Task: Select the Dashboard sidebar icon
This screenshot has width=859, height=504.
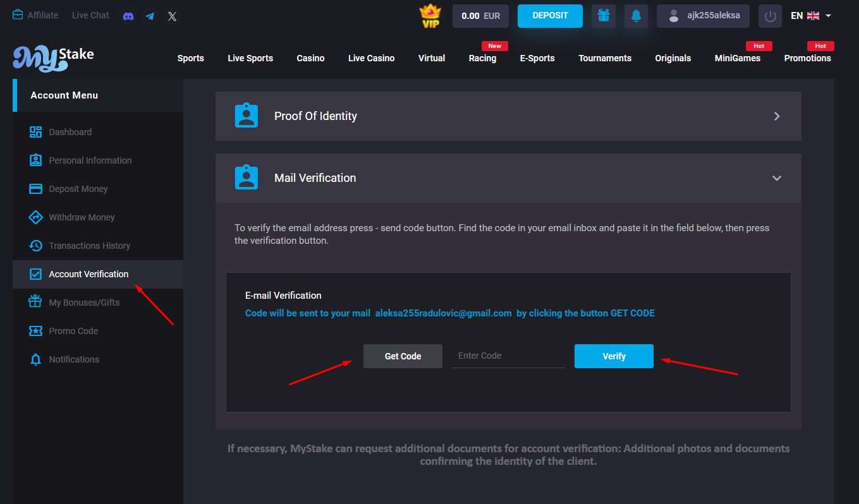Action: pyautogui.click(x=35, y=131)
